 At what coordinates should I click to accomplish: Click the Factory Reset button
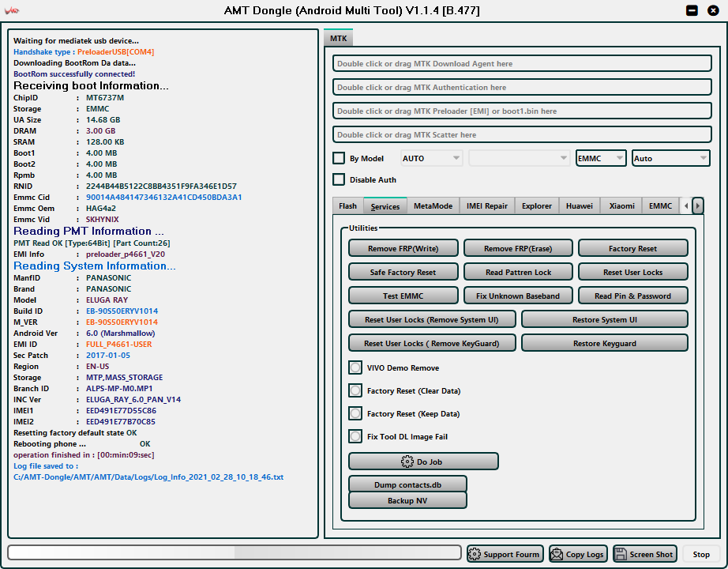pos(632,248)
